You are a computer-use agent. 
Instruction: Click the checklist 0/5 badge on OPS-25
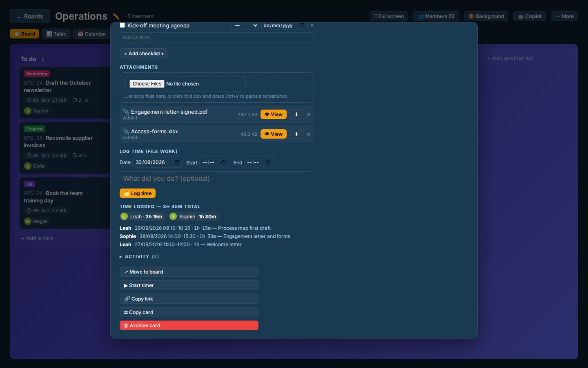pos(80,155)
